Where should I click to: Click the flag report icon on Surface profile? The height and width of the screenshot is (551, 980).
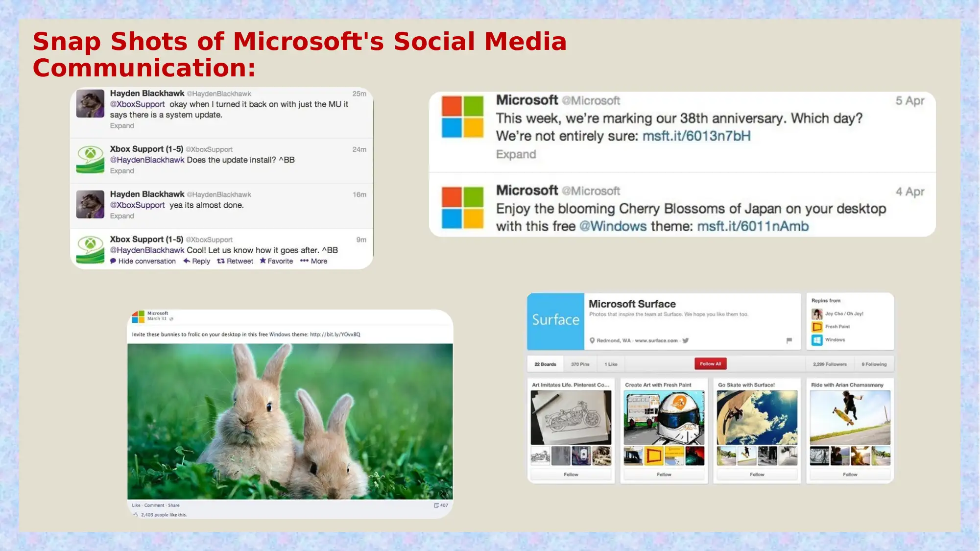click(789, 340)
